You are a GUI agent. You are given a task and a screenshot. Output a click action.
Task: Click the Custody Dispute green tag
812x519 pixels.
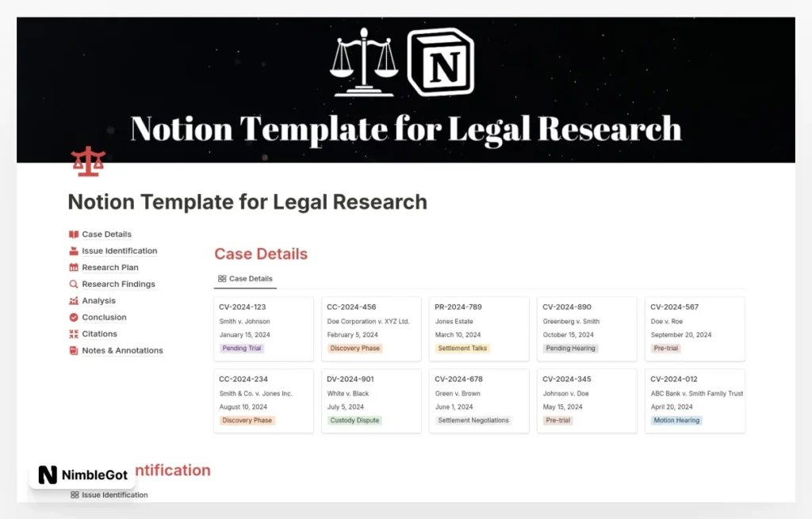354,421
